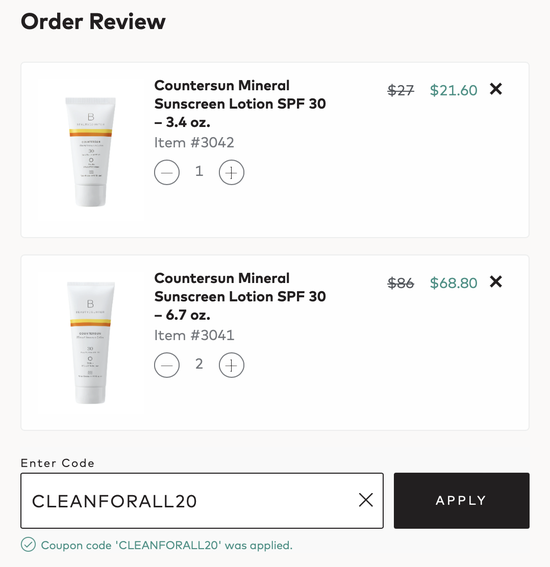The image size is (550, 567).
Task: Click the discounted $21.60 price
Action: click(x=453, y=90)
